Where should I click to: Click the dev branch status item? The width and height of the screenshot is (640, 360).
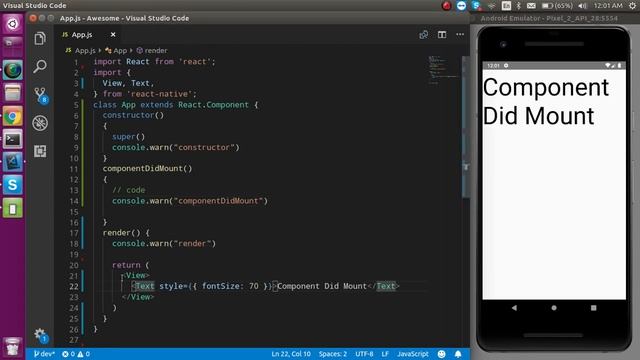44,354
